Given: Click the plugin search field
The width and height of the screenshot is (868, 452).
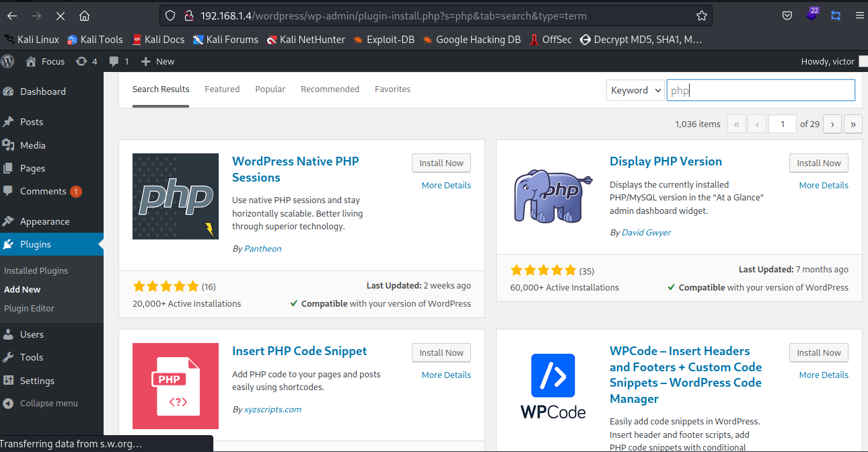Looking at the screenshot, I should click(x=761, y=90).
